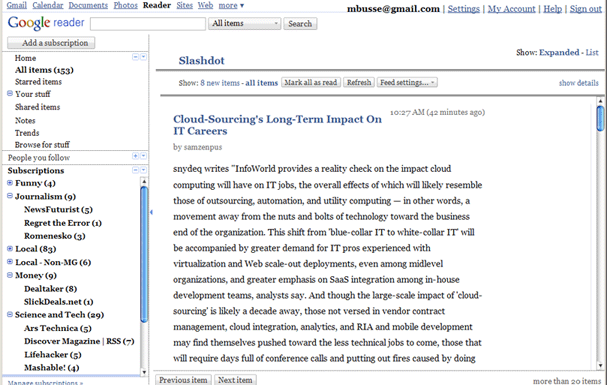
Task: Open My Account link
Action: [x=511, y=9]
